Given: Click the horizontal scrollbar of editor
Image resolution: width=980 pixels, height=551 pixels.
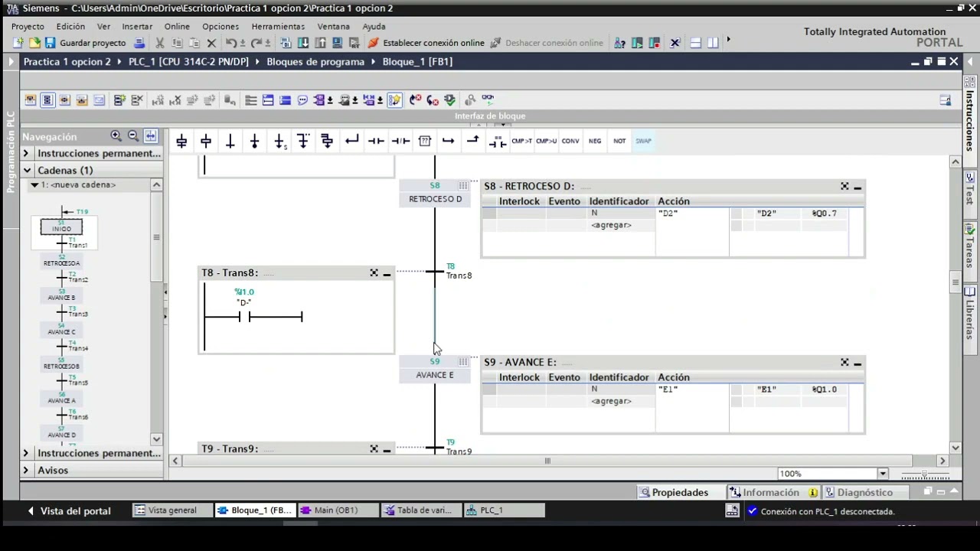Looking at the screenshot, I should [x=547, y=461].
